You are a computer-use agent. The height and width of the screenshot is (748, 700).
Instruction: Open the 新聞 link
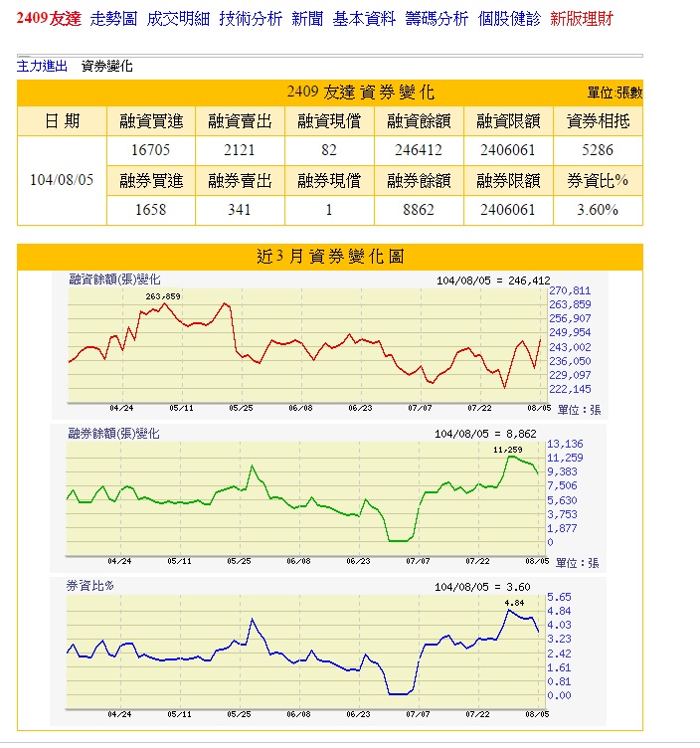(307, 19)
